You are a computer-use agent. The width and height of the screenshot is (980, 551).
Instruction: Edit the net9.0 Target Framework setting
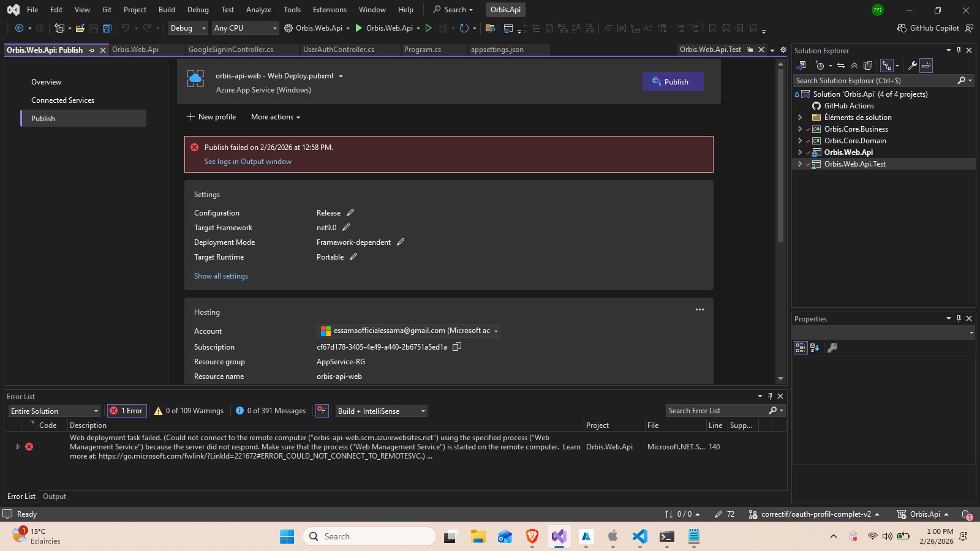point(346,227)
